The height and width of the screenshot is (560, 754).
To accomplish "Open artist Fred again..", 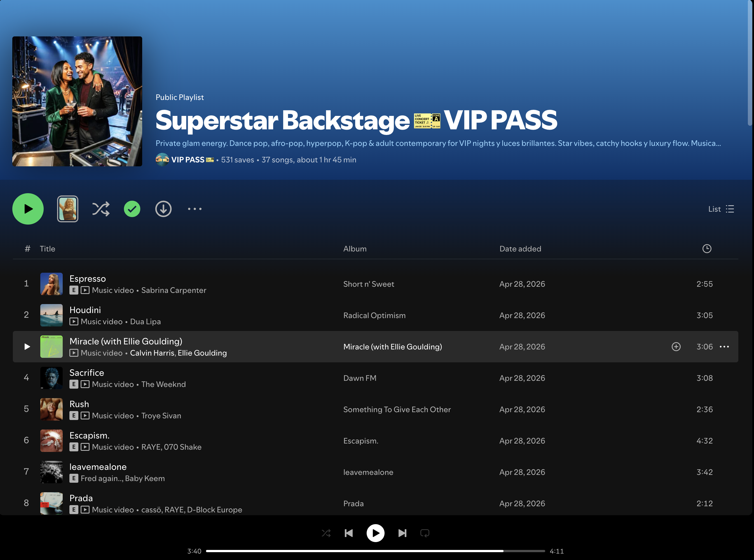I will (102, 478).
